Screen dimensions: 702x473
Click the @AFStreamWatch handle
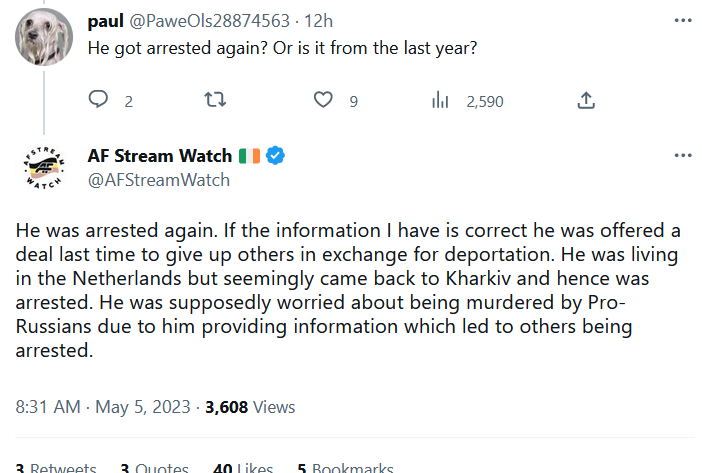point(159,180)
